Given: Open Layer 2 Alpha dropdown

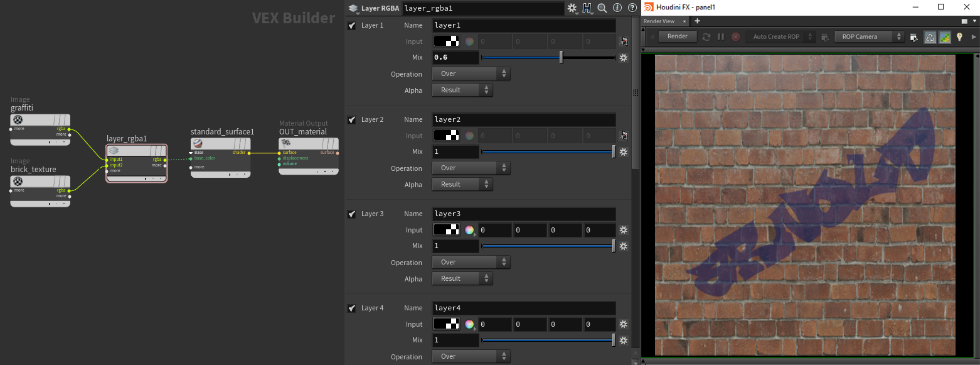Looking at the screenshot, I should 462,184.
